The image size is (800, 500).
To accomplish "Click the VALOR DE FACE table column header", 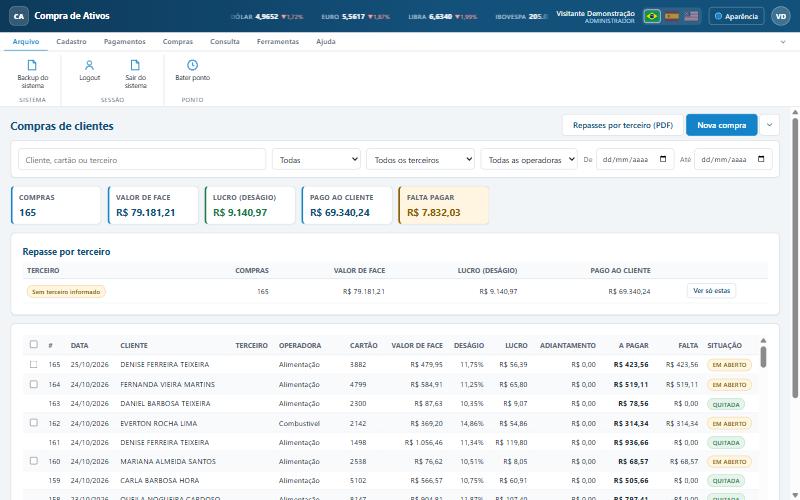I will pyautogui.click(x=417, y=345).
